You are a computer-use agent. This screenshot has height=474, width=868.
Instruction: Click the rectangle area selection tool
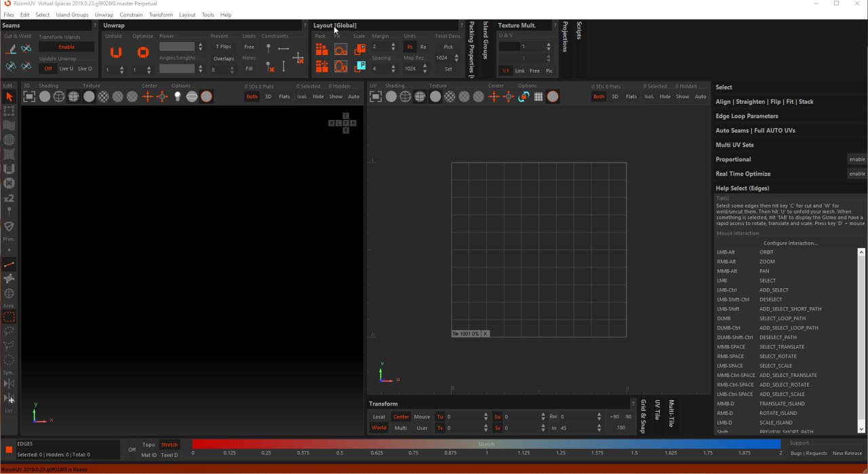9,317
